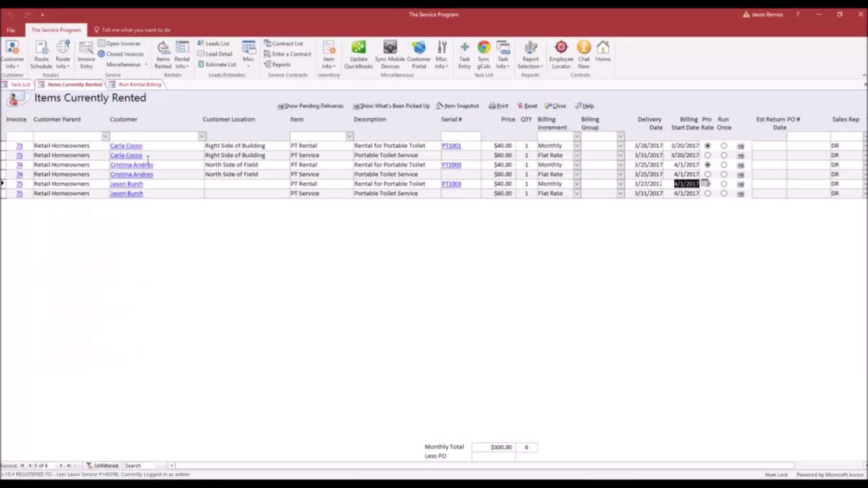Toggle Run Once for Jason Burch PT Rental
The height and width of the screenshot is (488, 868).
[x=724, y=184]
